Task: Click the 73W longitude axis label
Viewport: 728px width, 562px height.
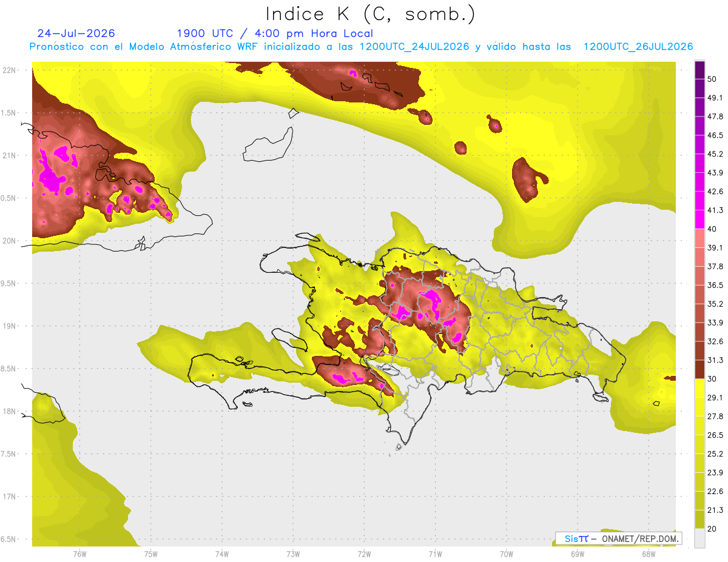Action: 293,554
